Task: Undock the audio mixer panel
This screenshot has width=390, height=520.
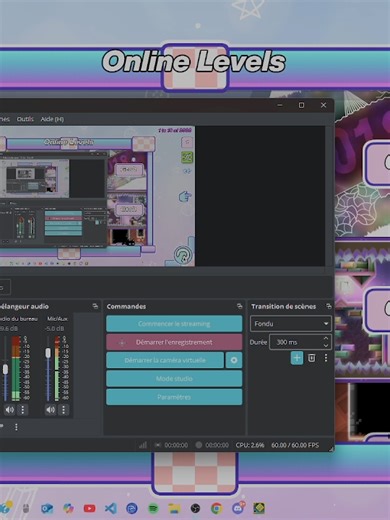Action: [95, 306]
